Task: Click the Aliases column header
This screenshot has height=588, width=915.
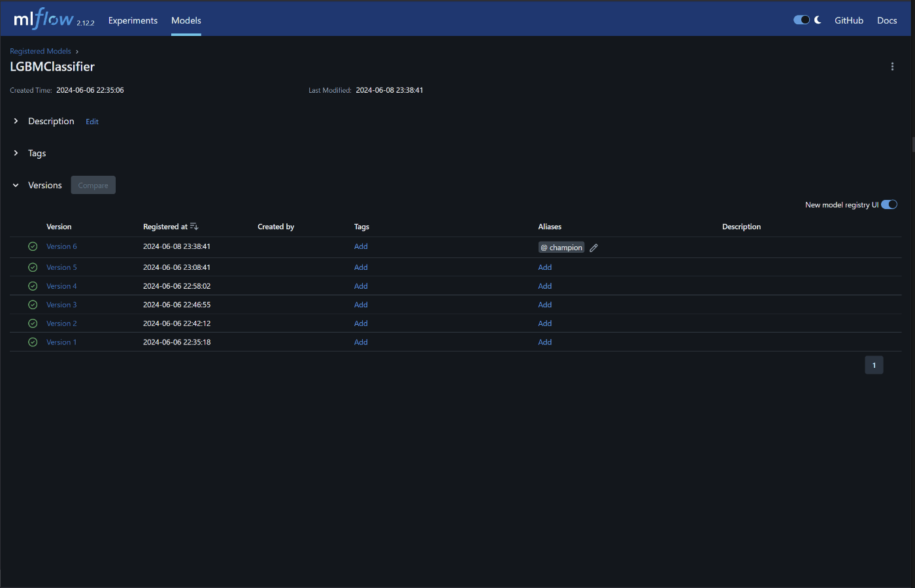Action: [550, 227]
